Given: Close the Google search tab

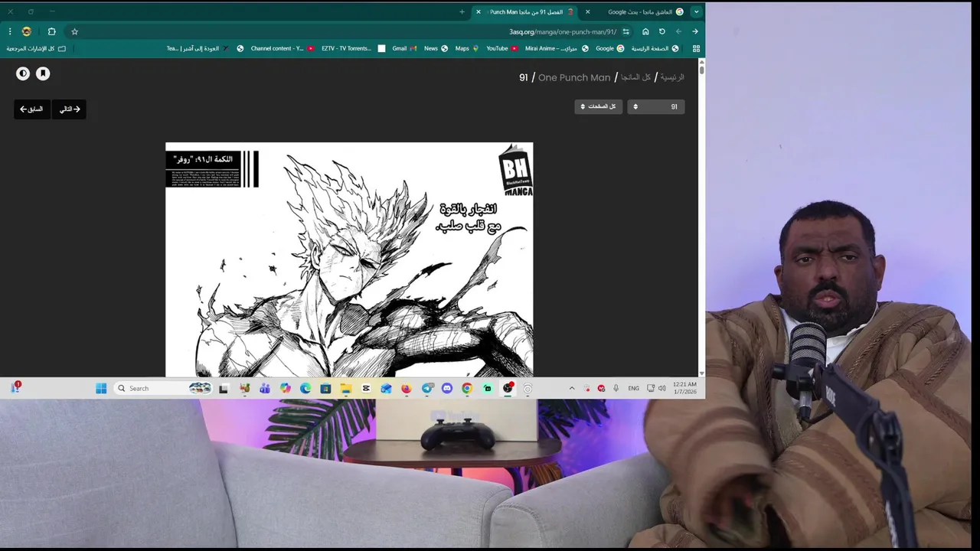Looking at the screenshot, I should 587,11.
